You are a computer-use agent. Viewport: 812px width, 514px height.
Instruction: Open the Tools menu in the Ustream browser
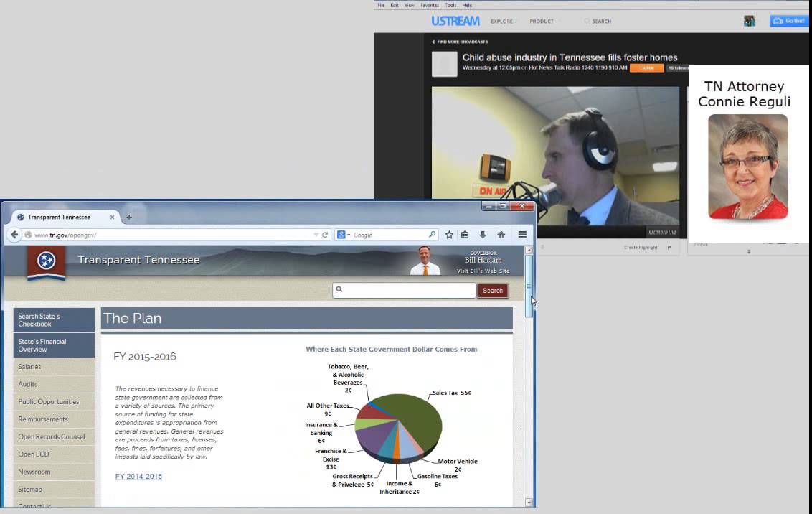coord(450,5)
